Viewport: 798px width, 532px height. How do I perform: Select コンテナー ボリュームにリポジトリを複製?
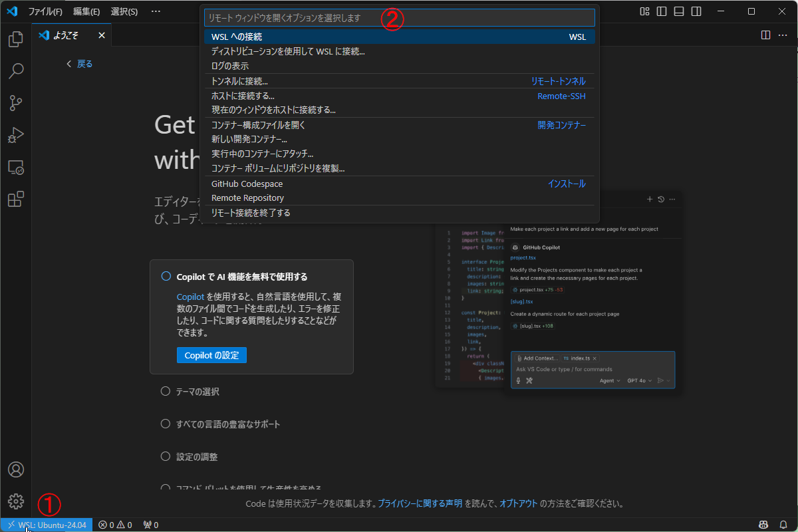pos(400,168)
